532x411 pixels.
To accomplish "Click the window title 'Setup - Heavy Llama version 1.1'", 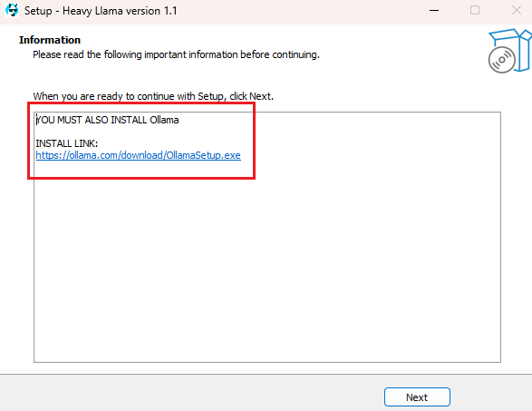I will 101,11.
